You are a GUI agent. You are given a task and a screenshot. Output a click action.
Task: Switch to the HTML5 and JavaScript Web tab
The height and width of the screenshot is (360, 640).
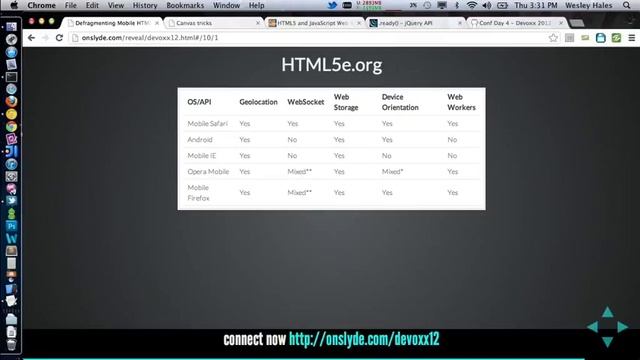tap(314, 23)
